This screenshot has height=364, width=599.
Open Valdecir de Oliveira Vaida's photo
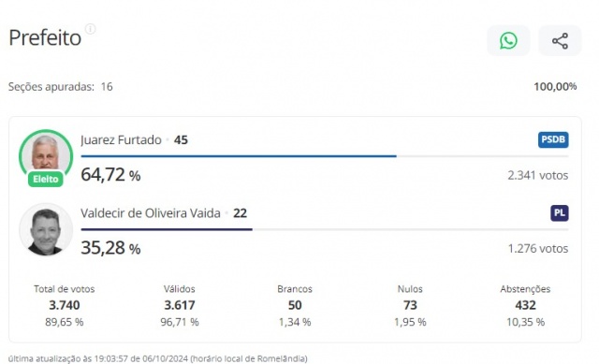[46, 229]
